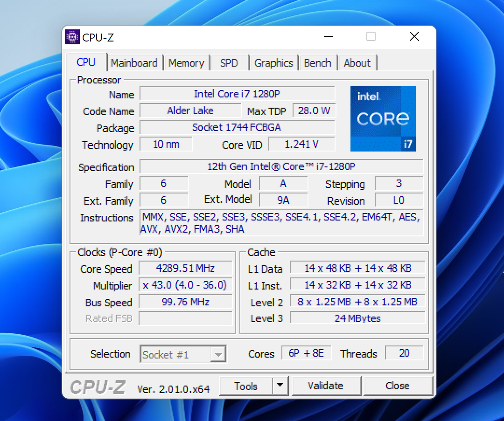The image size is (504, 421).
Task: Expand the Socket #1 selection combo box
Action: 183,354
